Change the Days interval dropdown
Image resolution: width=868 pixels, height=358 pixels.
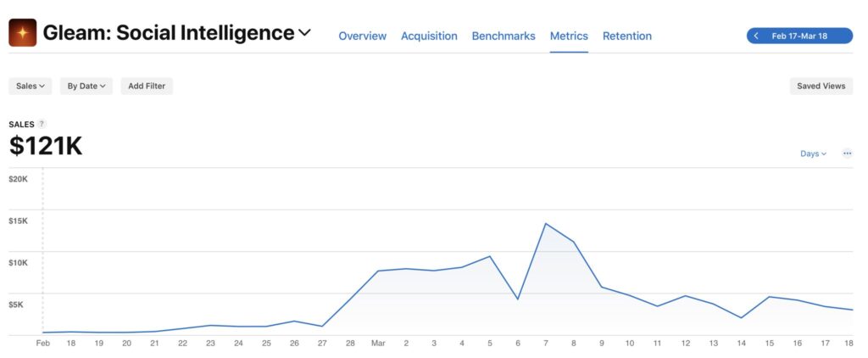pyautogui.click(x=813, y=154)
